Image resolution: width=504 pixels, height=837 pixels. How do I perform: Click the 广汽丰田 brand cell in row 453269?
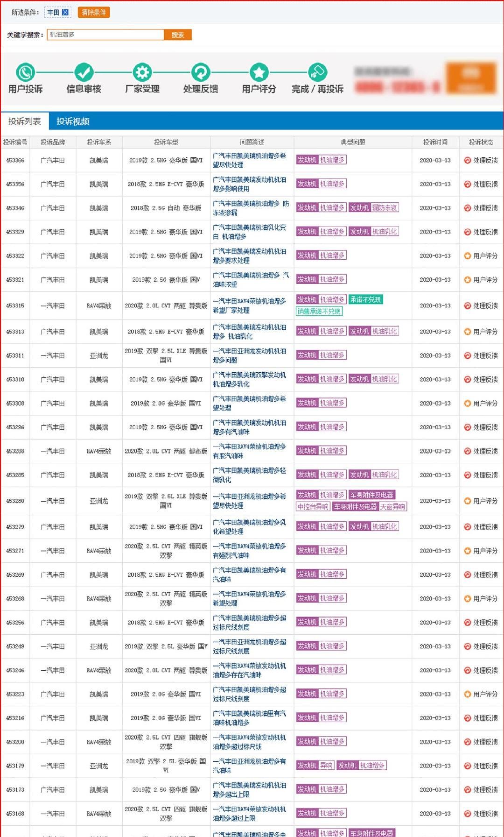click(x=52, y=575)
